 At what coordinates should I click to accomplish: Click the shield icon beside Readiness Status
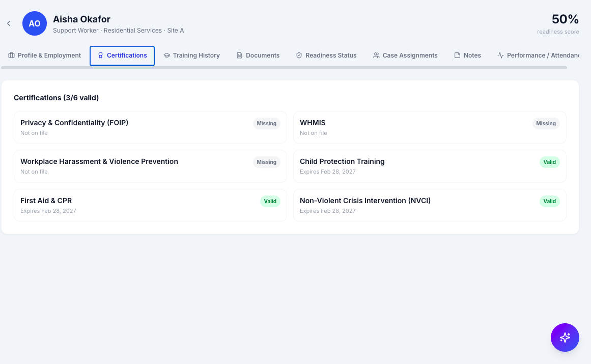pos(299,55)
